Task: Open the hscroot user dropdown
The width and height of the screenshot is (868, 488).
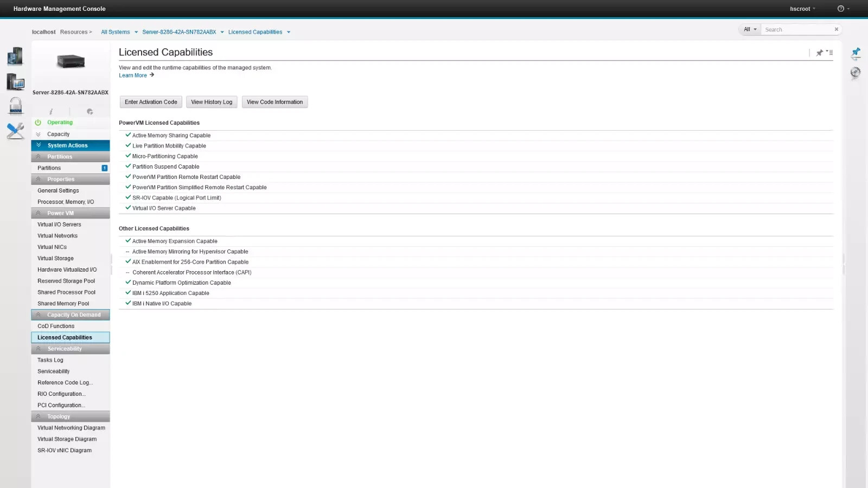Action: pos(802,9)
